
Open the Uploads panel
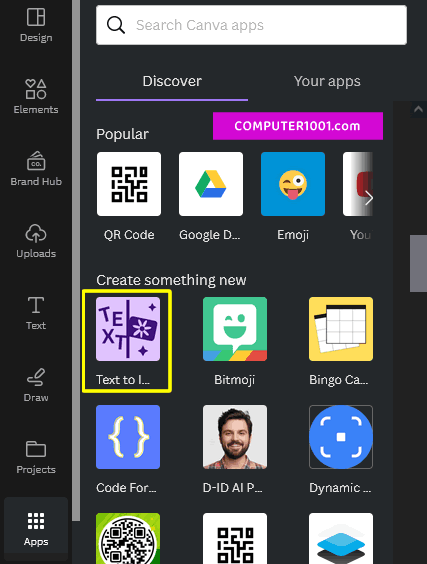pyautogui.click(x=36, y=241)
